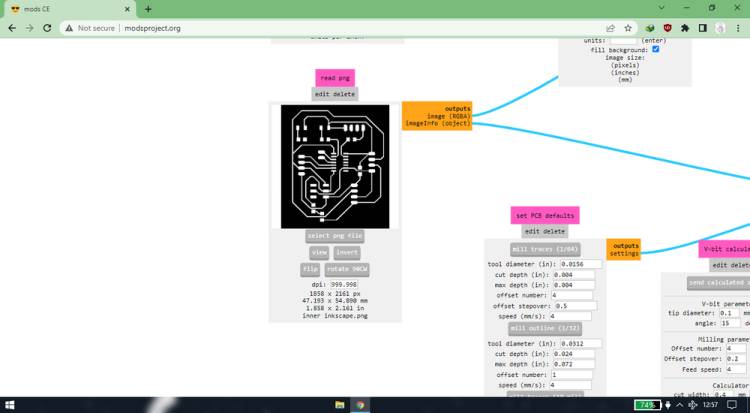Open File Explorer from the taskbar
This screenshot has width=750, height=413.
pos(340,405)
